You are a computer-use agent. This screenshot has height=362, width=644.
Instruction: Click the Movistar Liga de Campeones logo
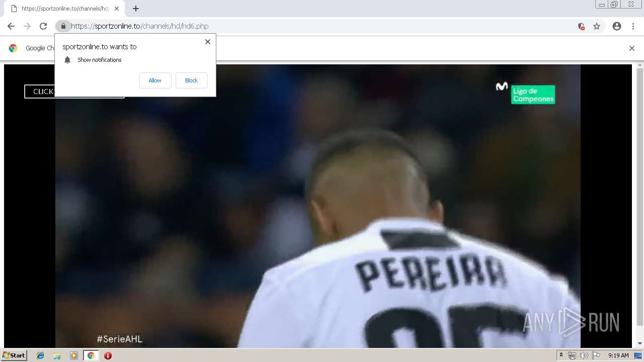coord(525,93)
